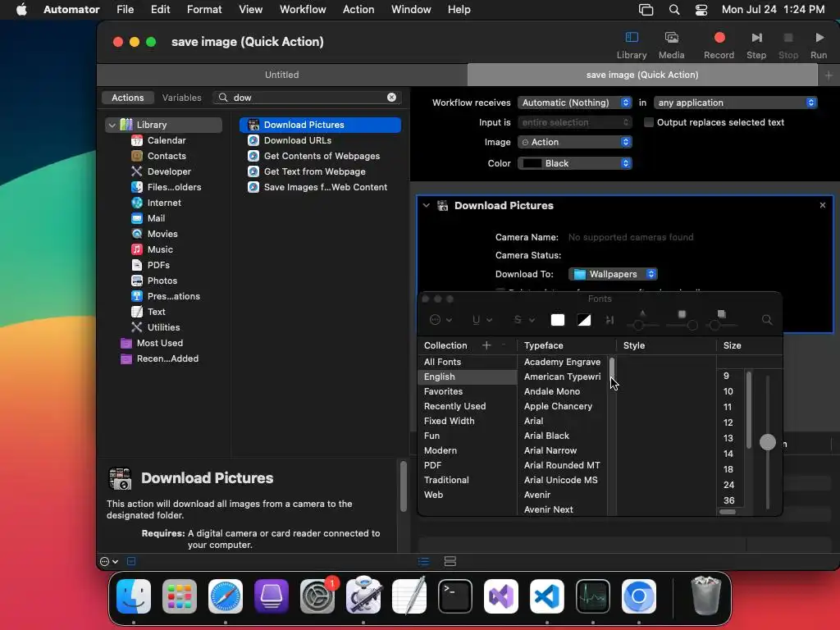The height and width of the screenshot is (630, 840).
Task: Open Safari from the Dock
Action: click(225, 596)
